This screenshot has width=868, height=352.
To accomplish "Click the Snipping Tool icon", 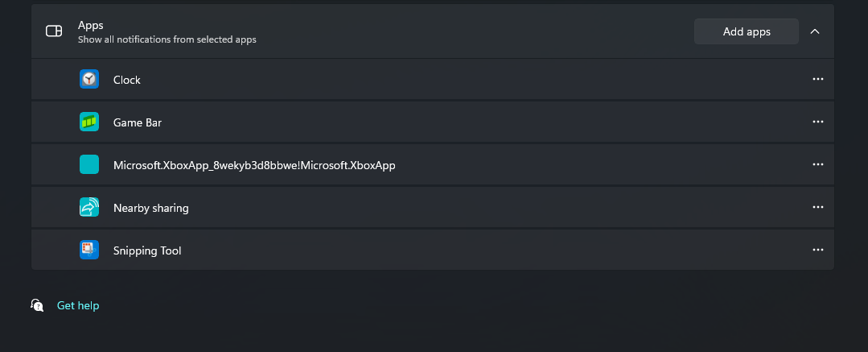I will point(89,250).
